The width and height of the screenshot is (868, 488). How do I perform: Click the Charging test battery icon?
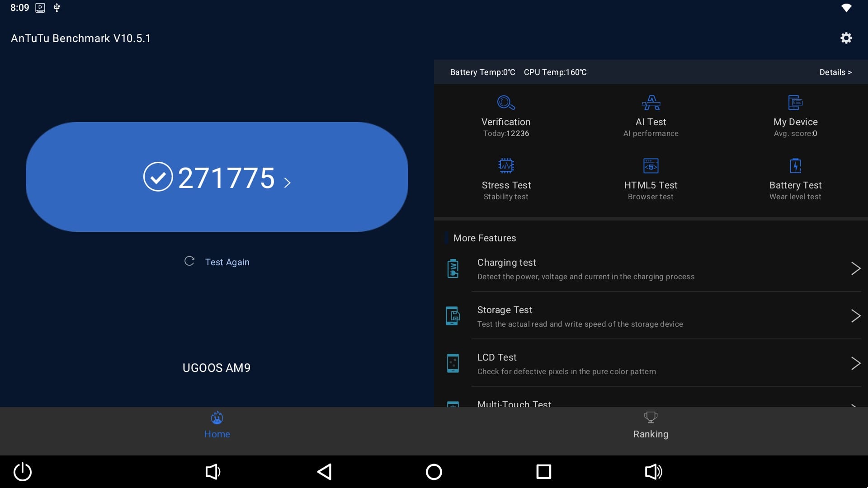(x=453, y=269)
